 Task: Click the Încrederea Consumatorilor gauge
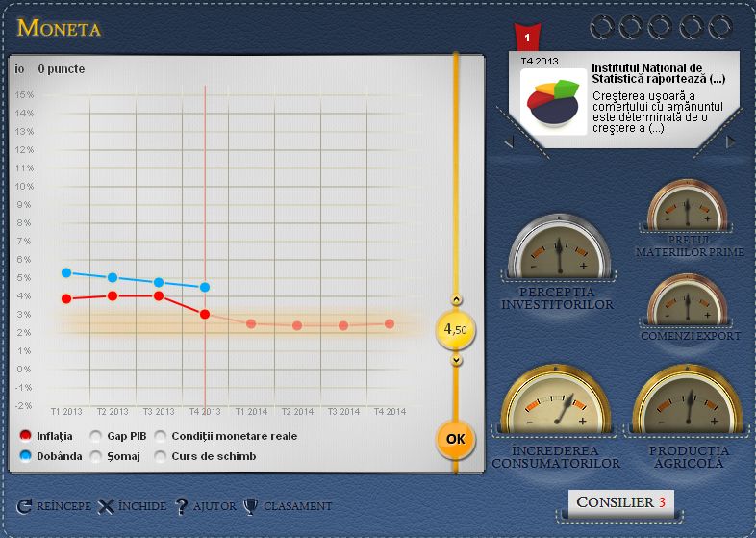coord(555,399)
